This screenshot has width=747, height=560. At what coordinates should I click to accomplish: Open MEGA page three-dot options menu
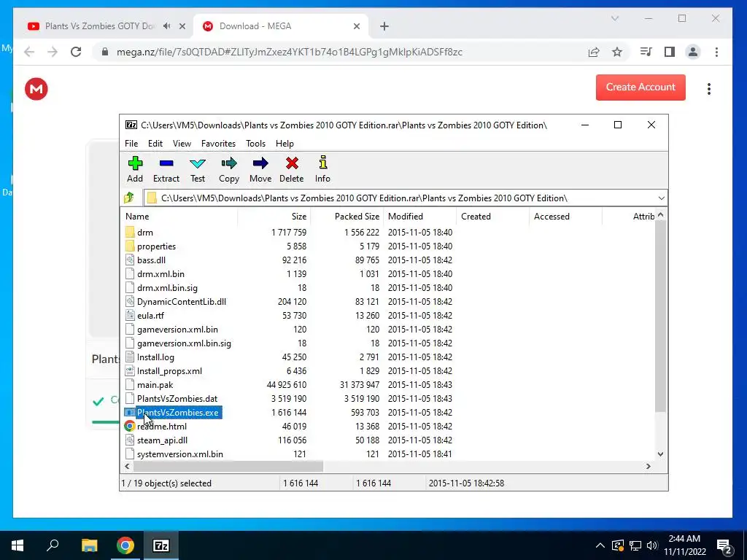709,88
